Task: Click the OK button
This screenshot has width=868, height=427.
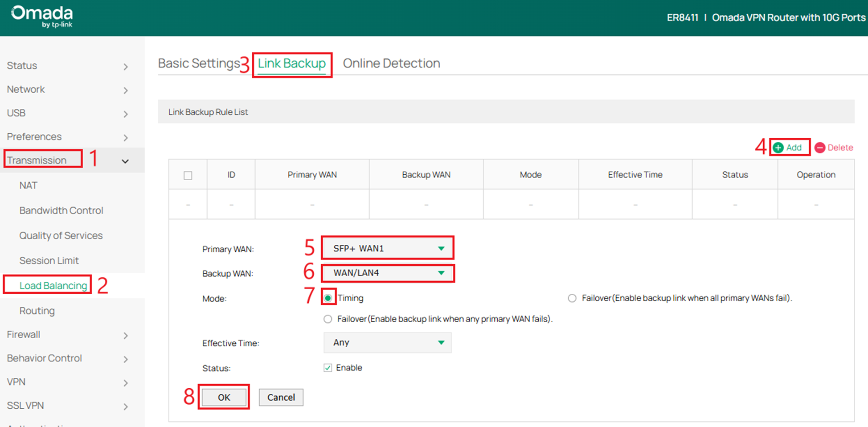Action: click(224, 397)
